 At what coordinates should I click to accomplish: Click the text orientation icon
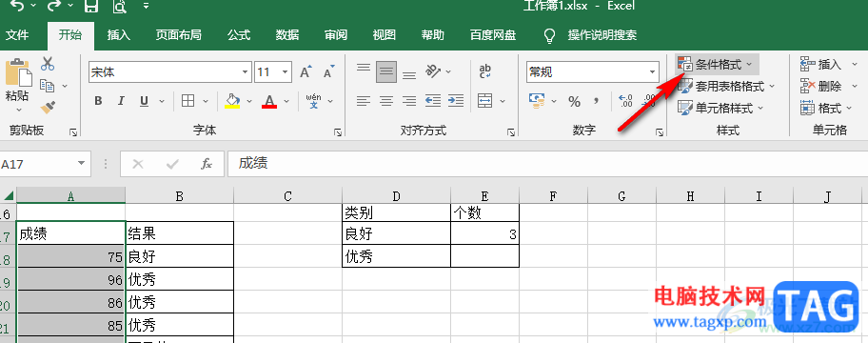(x=433, y=71)
